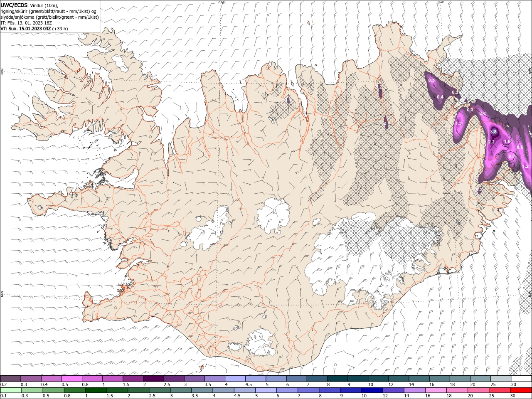532x399 pixels.
Task: Click the 'slydda/snjókoma' legend line
Action: coord(49,17)
